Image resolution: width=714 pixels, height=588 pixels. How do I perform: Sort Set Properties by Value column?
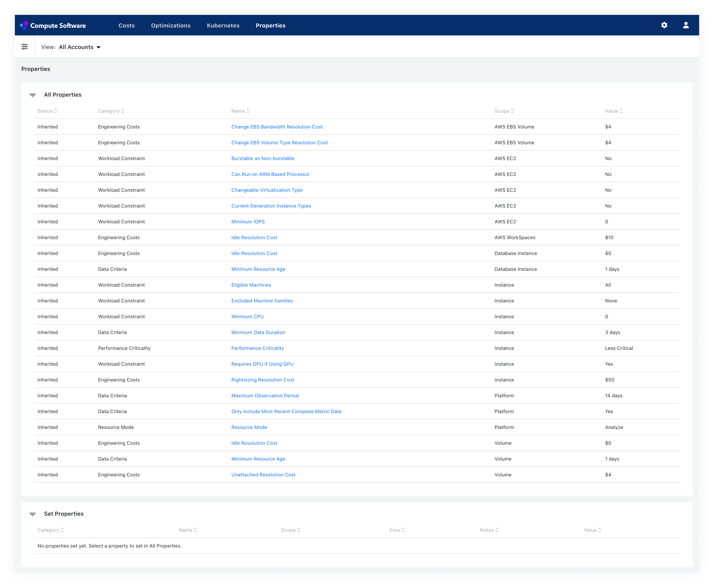(x=592, y=530)
